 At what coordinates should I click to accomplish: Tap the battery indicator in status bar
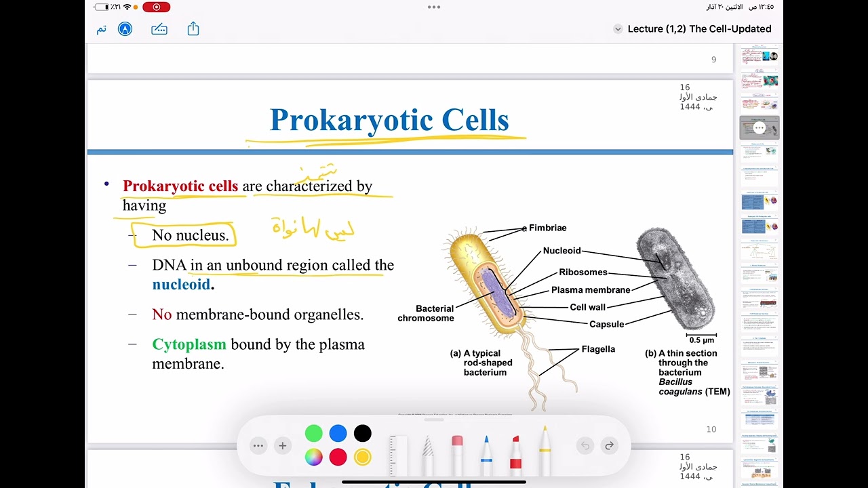coord(101,7)
